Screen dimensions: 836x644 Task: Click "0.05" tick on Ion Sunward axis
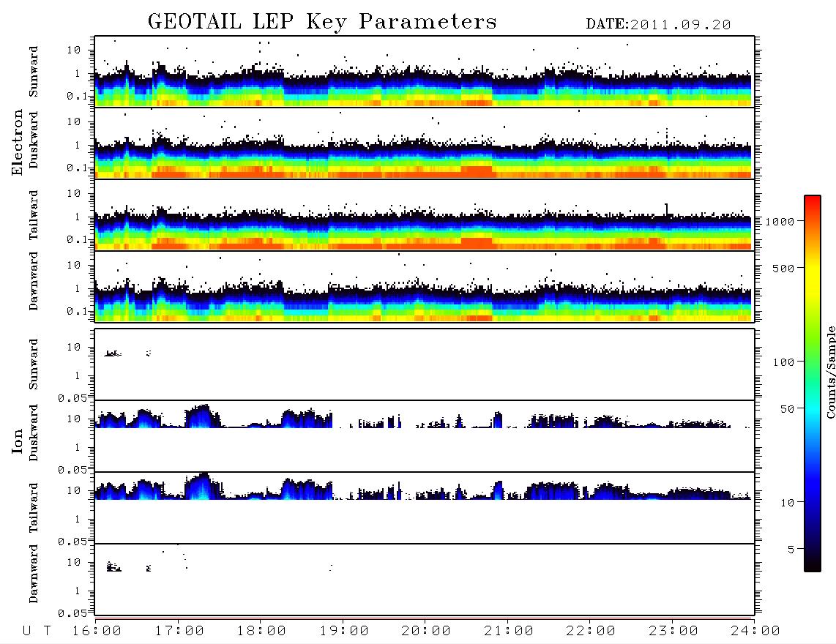pos(72,398)
